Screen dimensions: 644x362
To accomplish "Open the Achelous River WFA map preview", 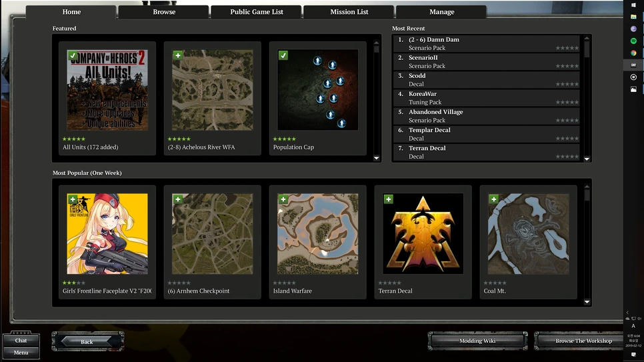I will tap(213, 91).
